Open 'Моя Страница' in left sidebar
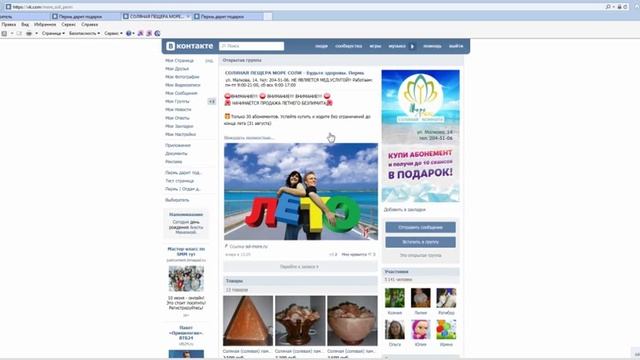Image resolution: width=640 pixels, height=360 pixels. [180, 60]
